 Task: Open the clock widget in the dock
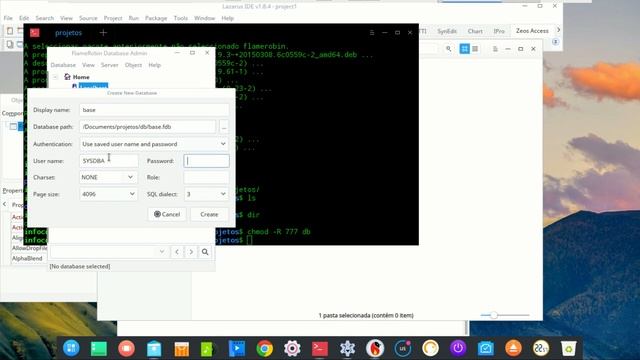[x=541, y=349]
